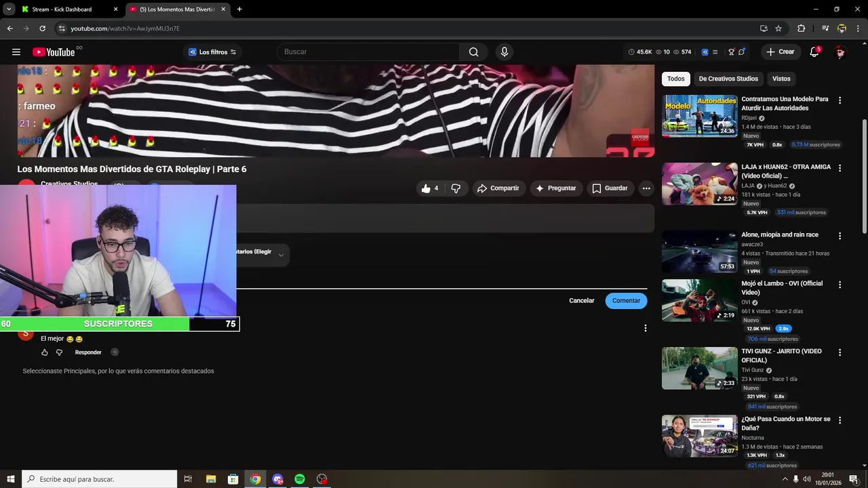Image resolution: width=868 pixels, height=488 pixels.
Task: Click the address bar URL
Action: coord(125,28)
